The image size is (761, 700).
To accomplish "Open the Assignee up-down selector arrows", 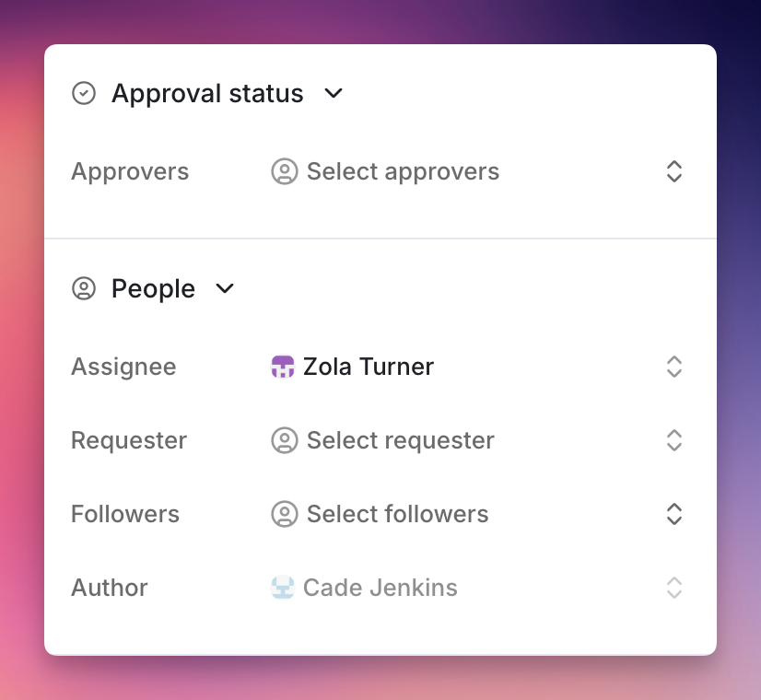I will point(674,367).
